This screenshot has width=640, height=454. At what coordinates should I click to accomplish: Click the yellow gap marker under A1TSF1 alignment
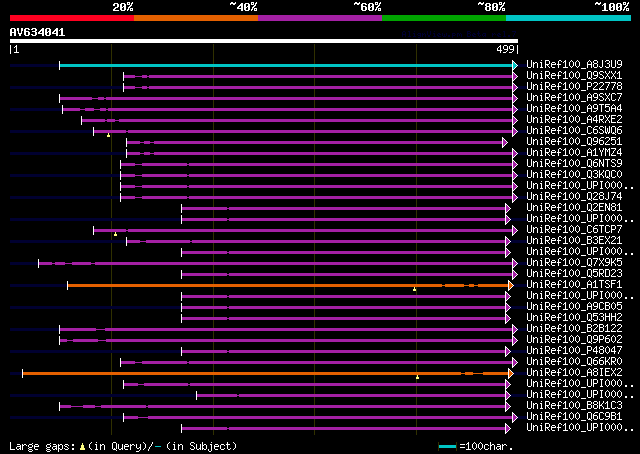coord(415,289)
